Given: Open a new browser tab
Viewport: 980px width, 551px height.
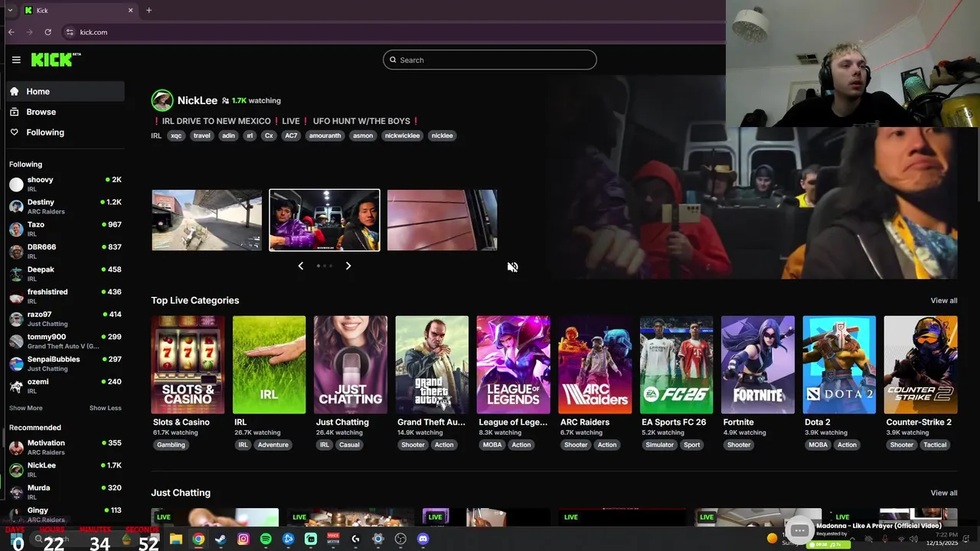Looking at the screenshot, I should 149,10.
